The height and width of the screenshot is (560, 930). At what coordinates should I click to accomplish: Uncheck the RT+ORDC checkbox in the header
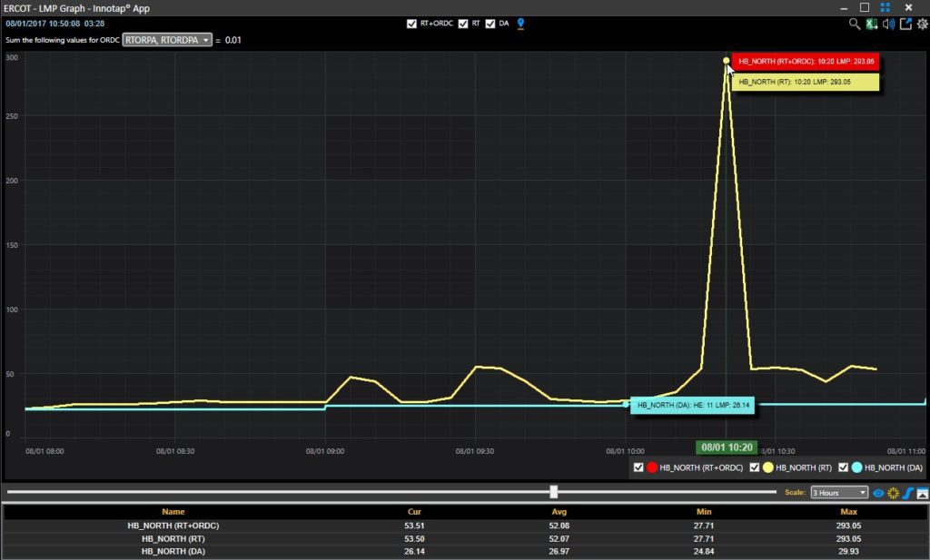[x=411, y=24]
